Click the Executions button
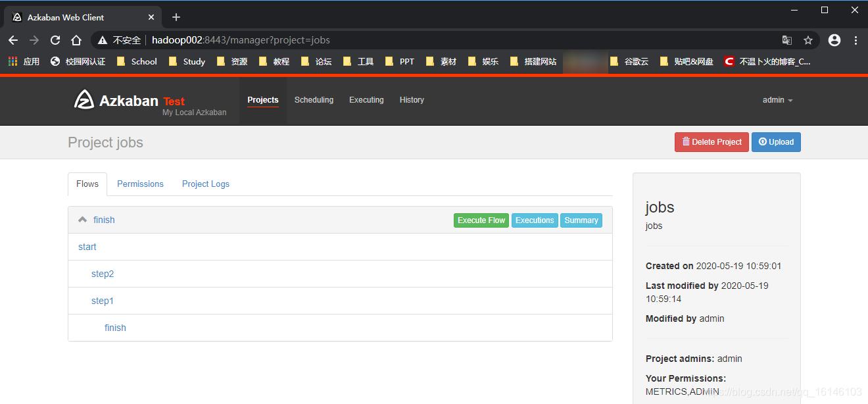The image size is (868, 404). (x=535, y=220)
